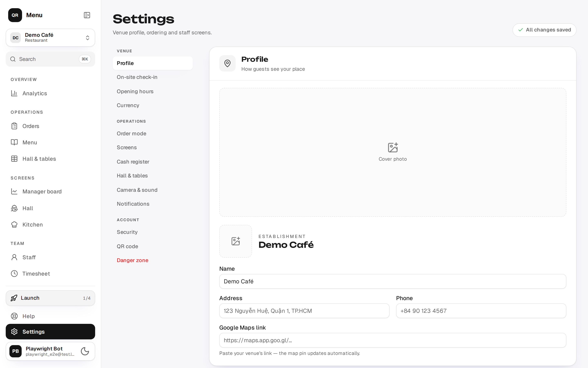The image size is (588, 368).
Task: Open the Help page
Action: click(50, 316)
